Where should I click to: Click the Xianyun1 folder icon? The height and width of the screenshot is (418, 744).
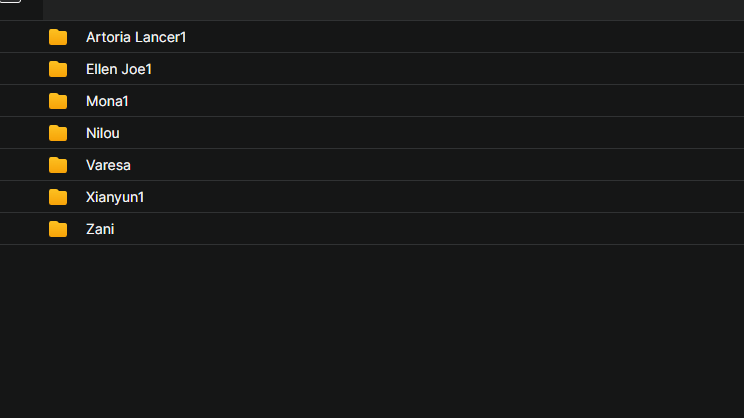point(58,197)
